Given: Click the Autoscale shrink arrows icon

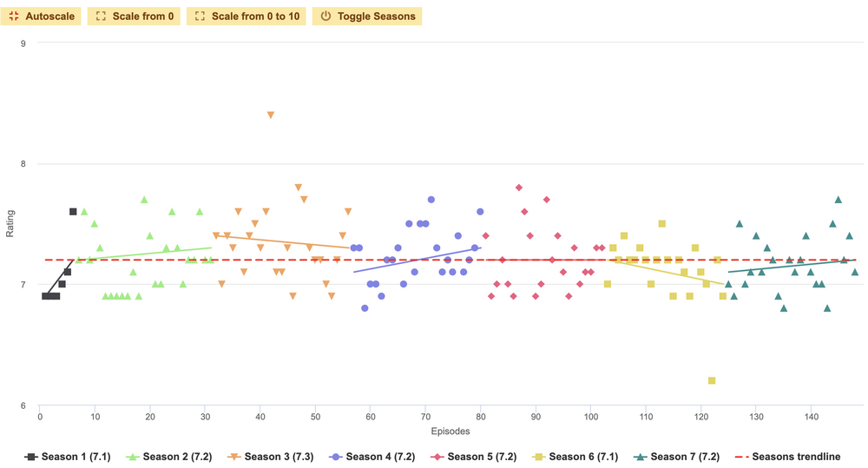Looking at the screenshot, I should tap(15, 16).
